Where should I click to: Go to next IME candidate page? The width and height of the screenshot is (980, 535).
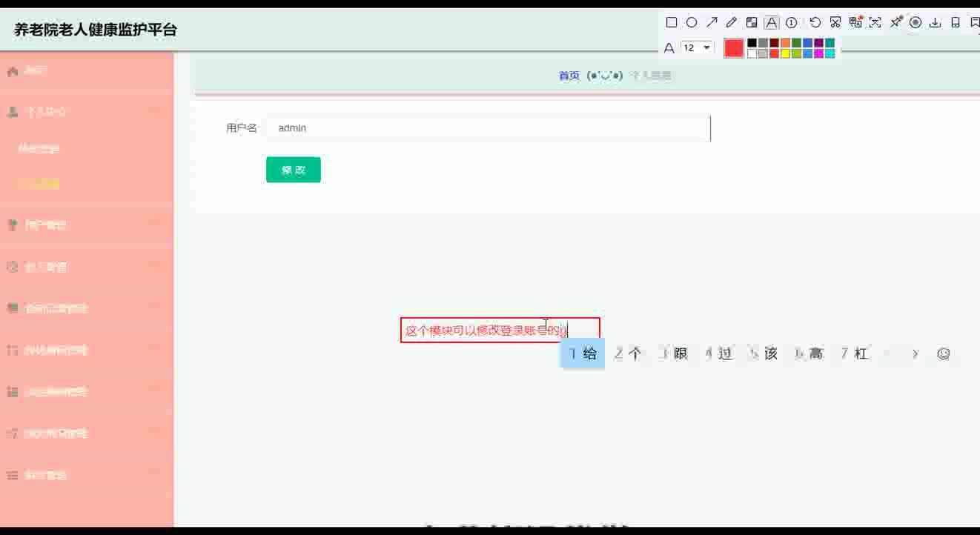tap(916, 354)
